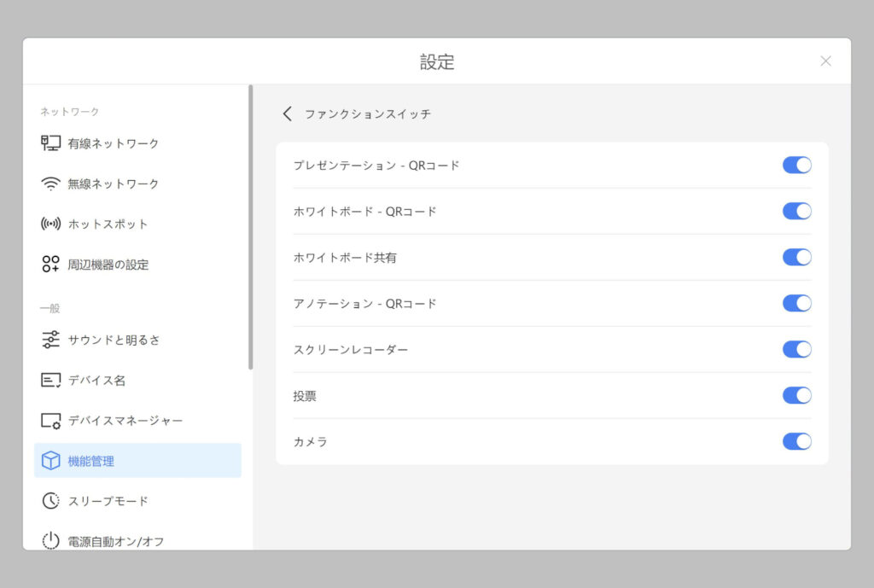Disable the プレゼンテーション - QRコード toggle
The height and width of the screenshot is (588, 874).
(796, 165)
